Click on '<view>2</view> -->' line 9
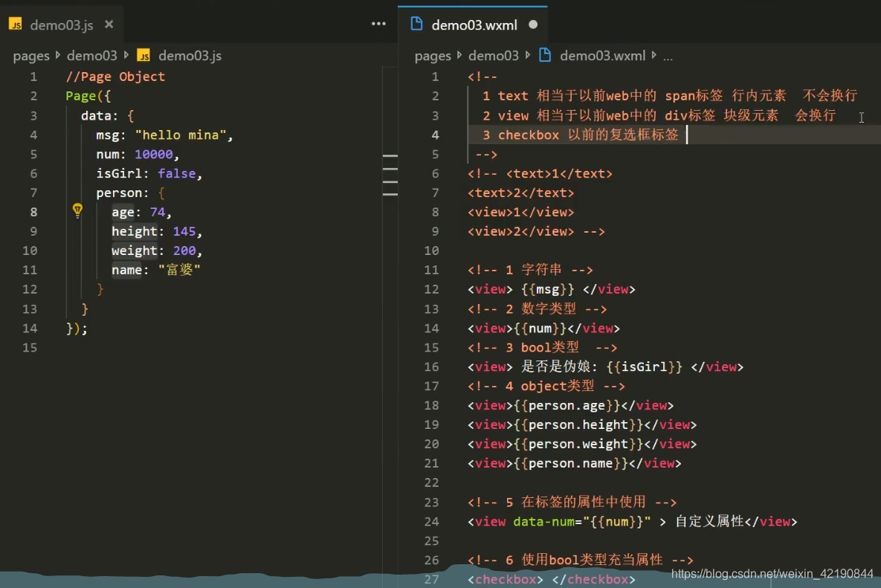881x588 pixels. click(x=536, y=231)
